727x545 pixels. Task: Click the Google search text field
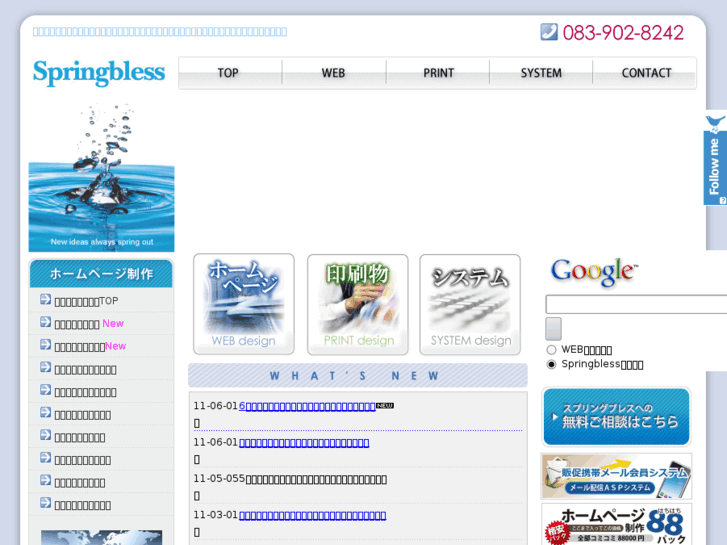(x=636, y=304)
